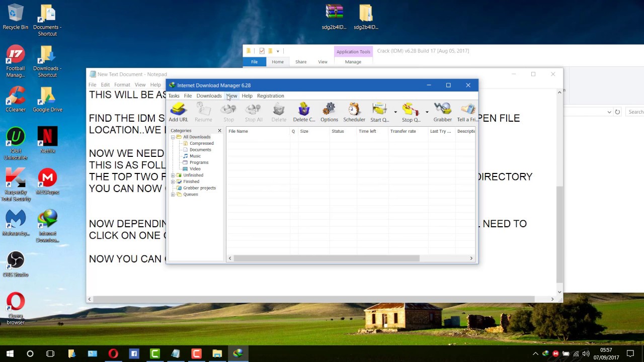Expand the Queues category node
Viewport: 644px width, 362px height.
pos(173,194)
